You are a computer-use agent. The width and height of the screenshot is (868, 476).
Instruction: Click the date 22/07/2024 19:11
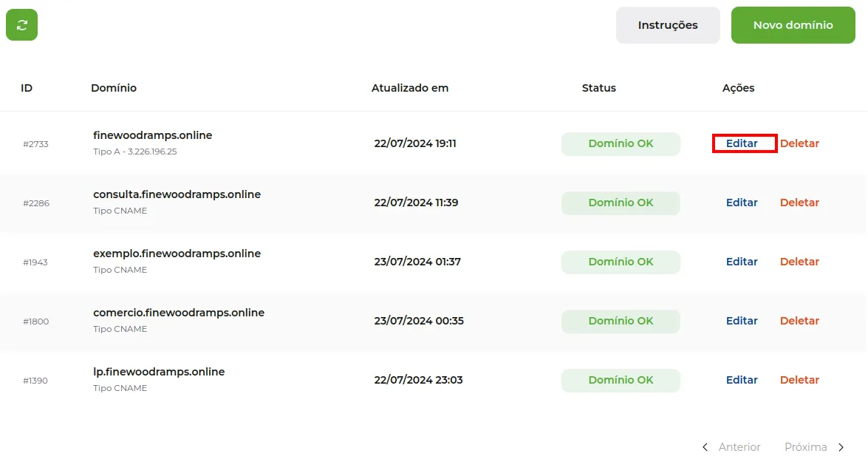coord(415,143)
